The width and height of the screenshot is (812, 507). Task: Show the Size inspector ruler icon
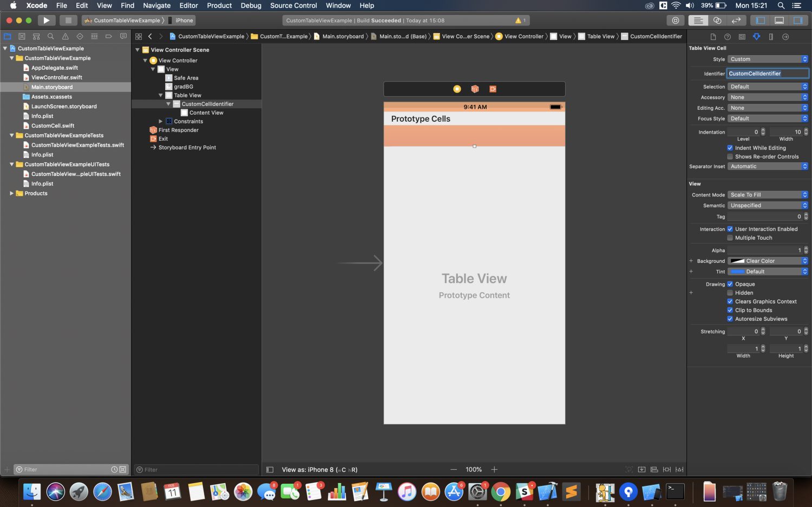tap(771, 37)
